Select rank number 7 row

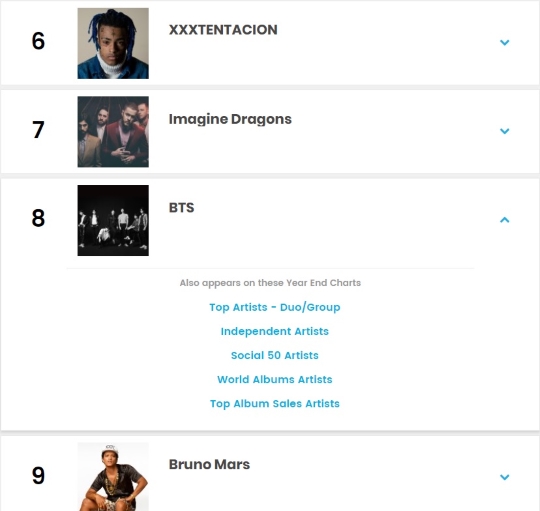270,132
